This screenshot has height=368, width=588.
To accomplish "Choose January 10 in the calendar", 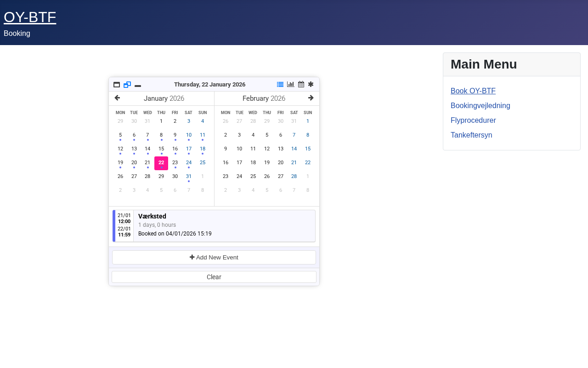I will pyautogui.click(x=189, y=135).
